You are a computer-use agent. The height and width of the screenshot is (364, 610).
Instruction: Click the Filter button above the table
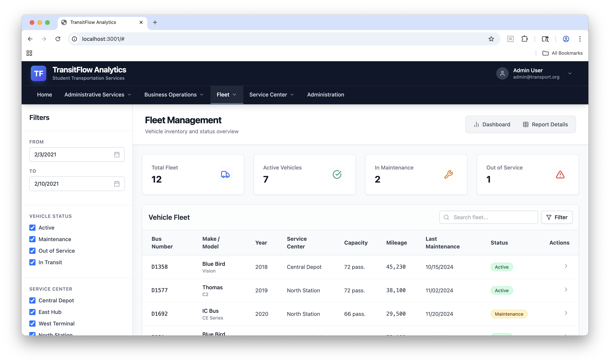click(x=557, y=217)
